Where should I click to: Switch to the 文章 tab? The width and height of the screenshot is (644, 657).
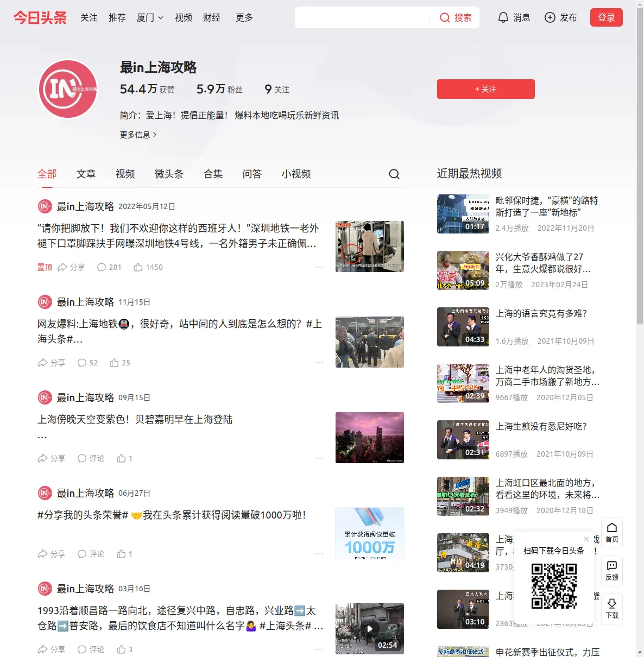(86, 174)
